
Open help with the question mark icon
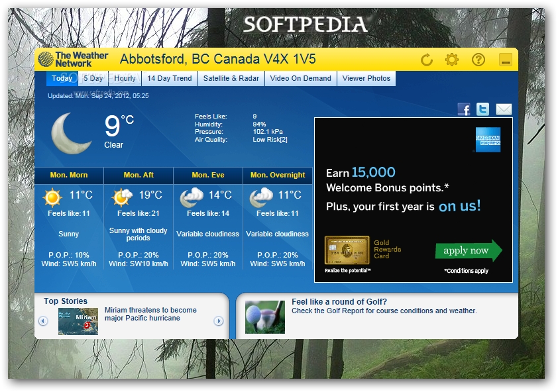pyautogui.click(x=478, y=60)
